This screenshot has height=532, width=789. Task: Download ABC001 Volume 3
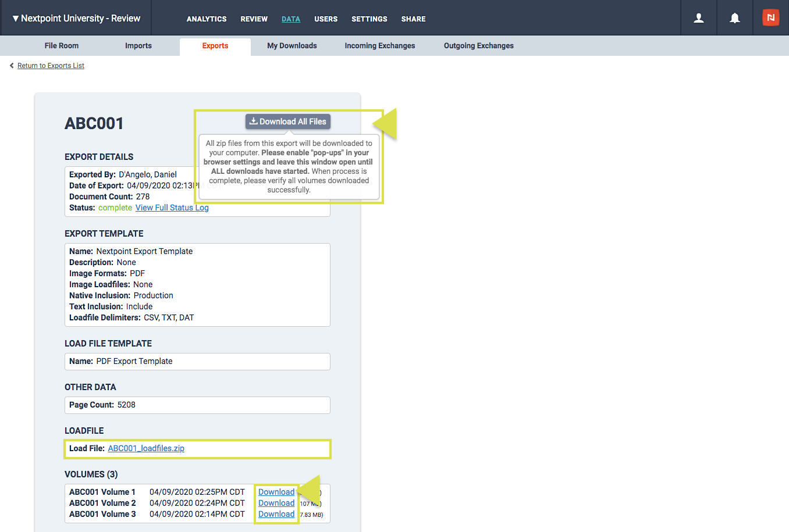click(x=276, y=514)
